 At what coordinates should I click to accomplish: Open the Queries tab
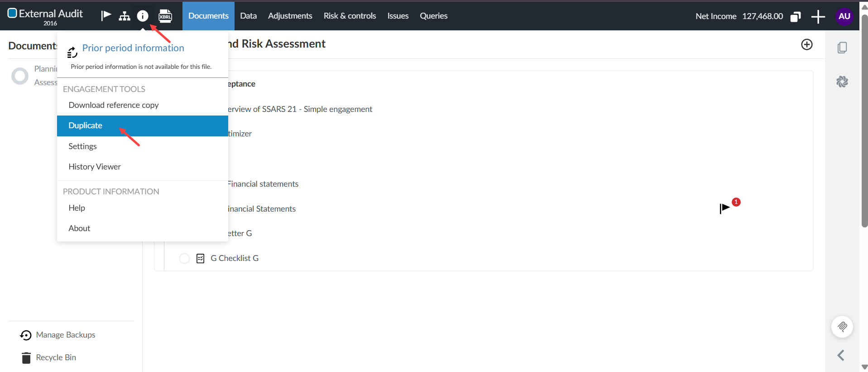coord(434,16)
